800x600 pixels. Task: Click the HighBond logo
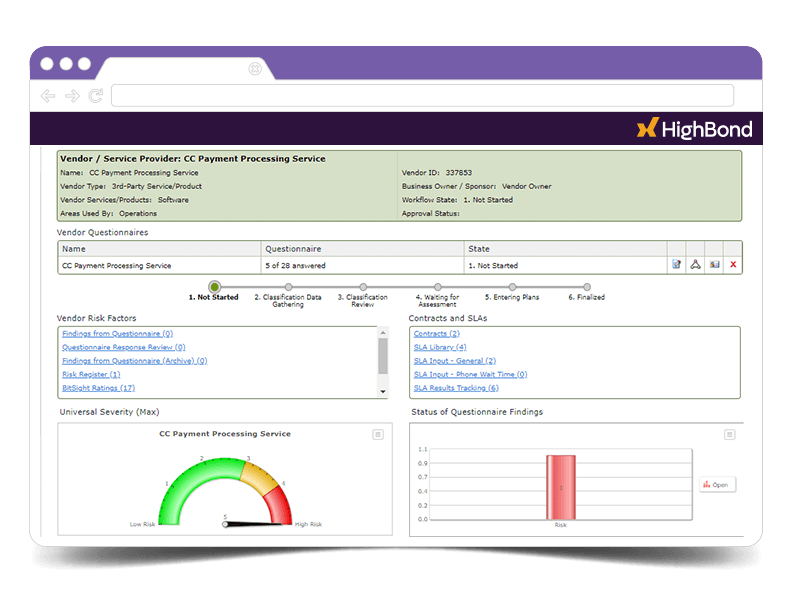click(x=694, y=129)
